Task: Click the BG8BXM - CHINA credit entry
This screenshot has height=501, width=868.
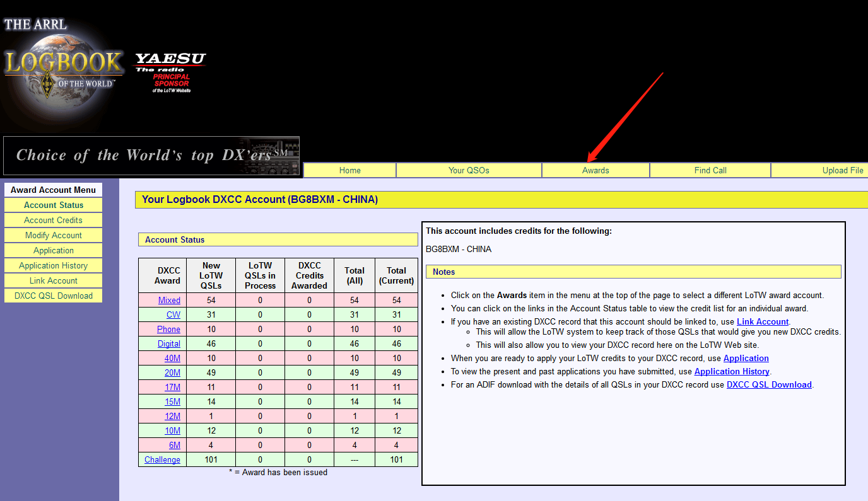Action: tap(459, 249)
